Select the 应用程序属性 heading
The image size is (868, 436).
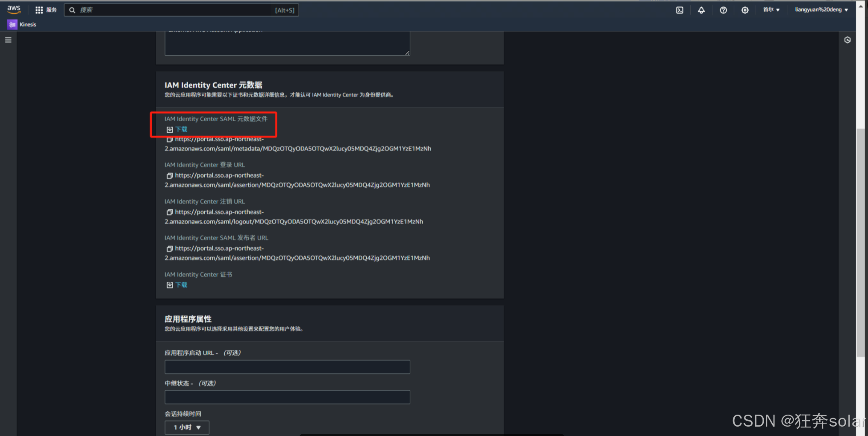(x=188, y=319)
